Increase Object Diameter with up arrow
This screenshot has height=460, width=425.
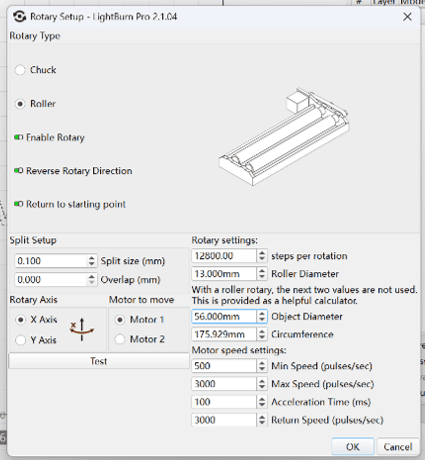(262, 313)
